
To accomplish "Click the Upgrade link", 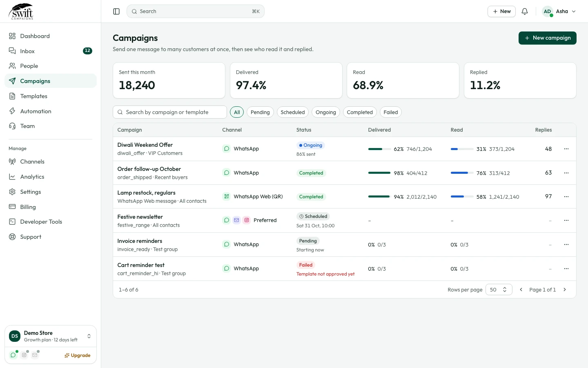I will coord(78,355).
